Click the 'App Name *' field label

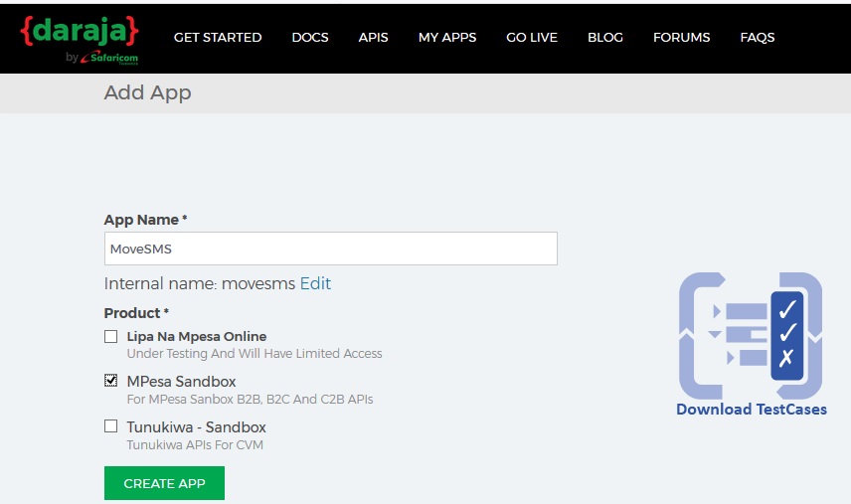click(x=145, y=220)
